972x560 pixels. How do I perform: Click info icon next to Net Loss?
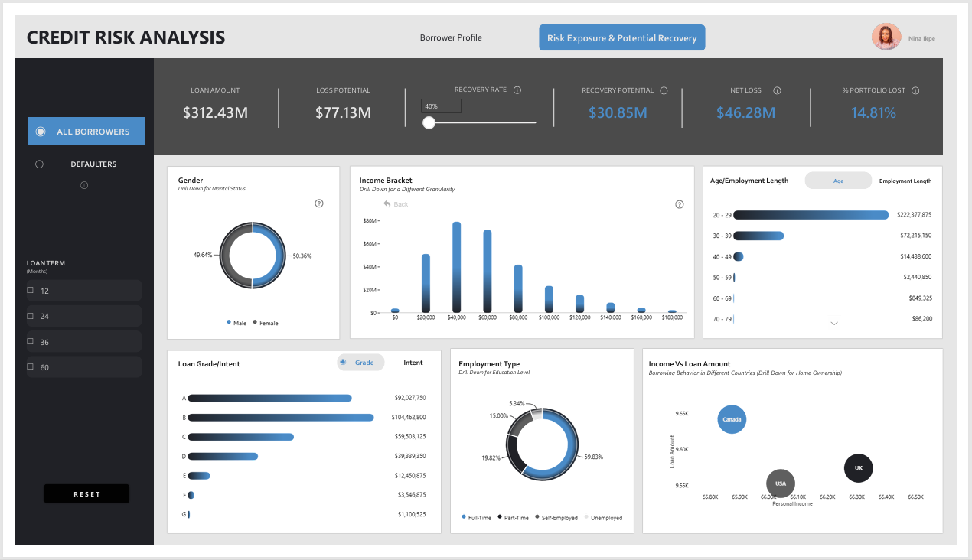point(777,90)
